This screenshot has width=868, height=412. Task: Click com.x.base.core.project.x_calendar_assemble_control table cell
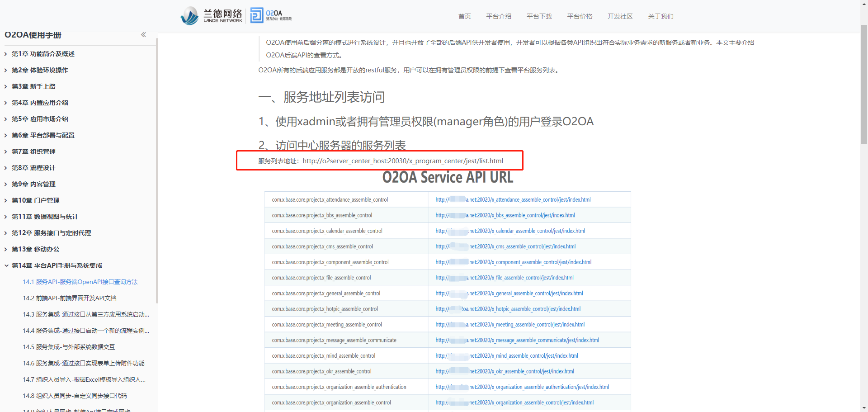click(346, 231)
